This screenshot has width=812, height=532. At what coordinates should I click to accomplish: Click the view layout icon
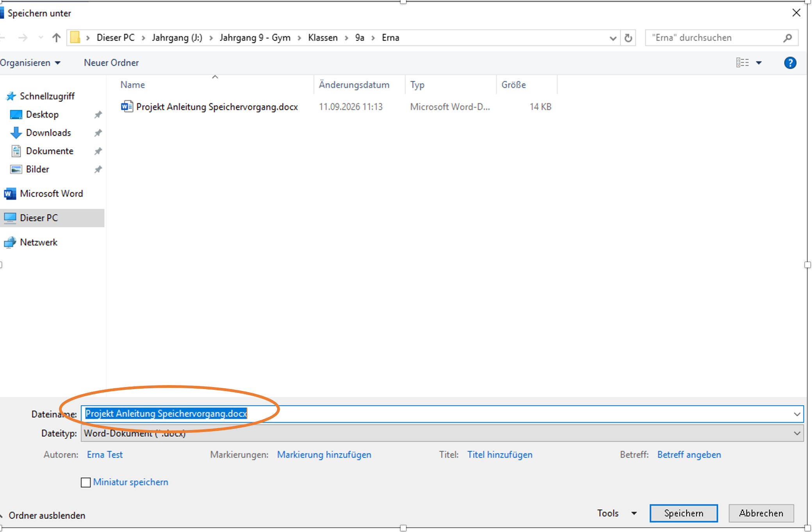(743, 63)
